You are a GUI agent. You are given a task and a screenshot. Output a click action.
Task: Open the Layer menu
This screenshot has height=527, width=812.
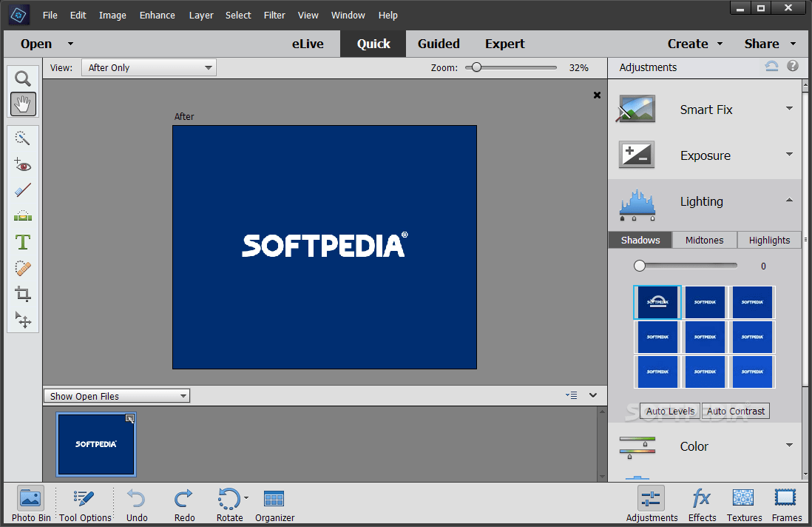pos(201,15)
